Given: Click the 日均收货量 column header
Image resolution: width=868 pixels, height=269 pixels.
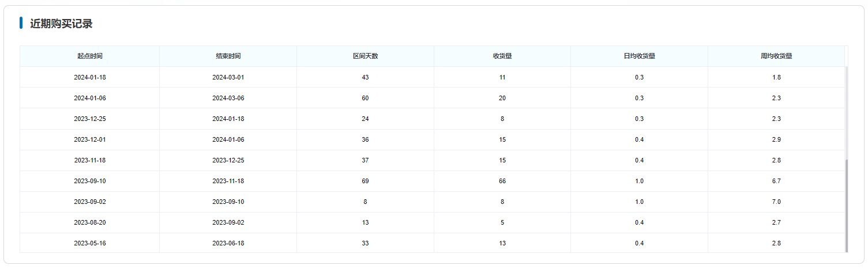Looking at the screenshot, I should pyautogui.click(x=640, y=56).
